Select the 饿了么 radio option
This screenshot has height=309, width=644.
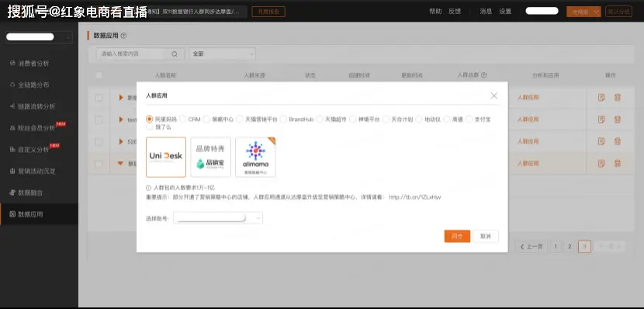150,127
